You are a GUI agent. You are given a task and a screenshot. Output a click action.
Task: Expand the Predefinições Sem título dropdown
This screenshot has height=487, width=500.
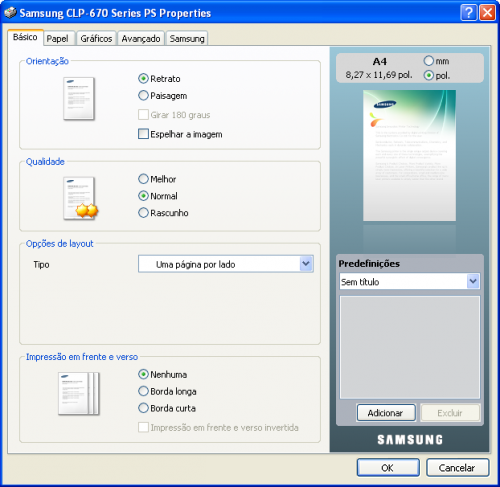409,281
